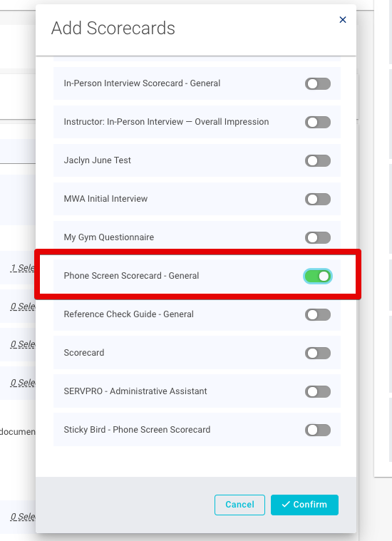392x541 pixels.
Task: Select the MWA Initial Interview row label
Action: point(105,199)
